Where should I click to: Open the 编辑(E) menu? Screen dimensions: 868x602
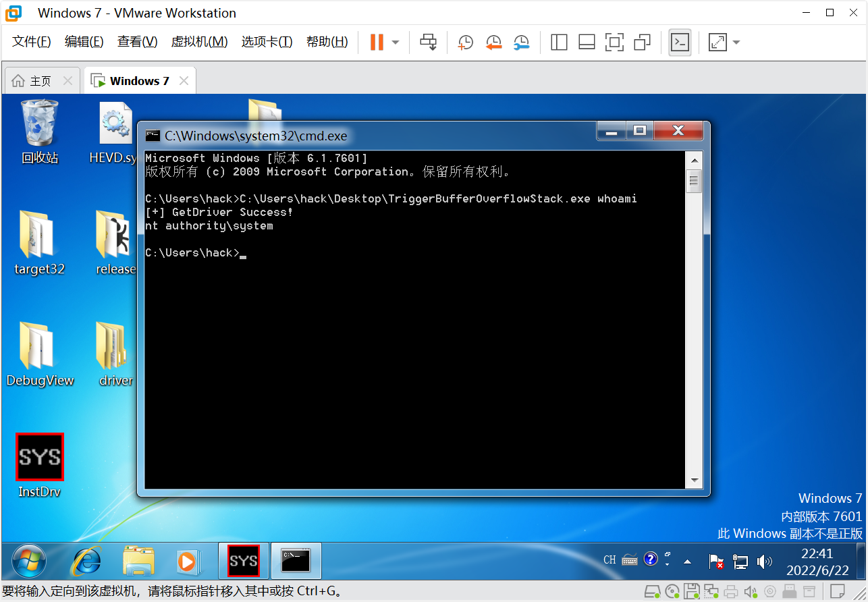click(84, 42)
